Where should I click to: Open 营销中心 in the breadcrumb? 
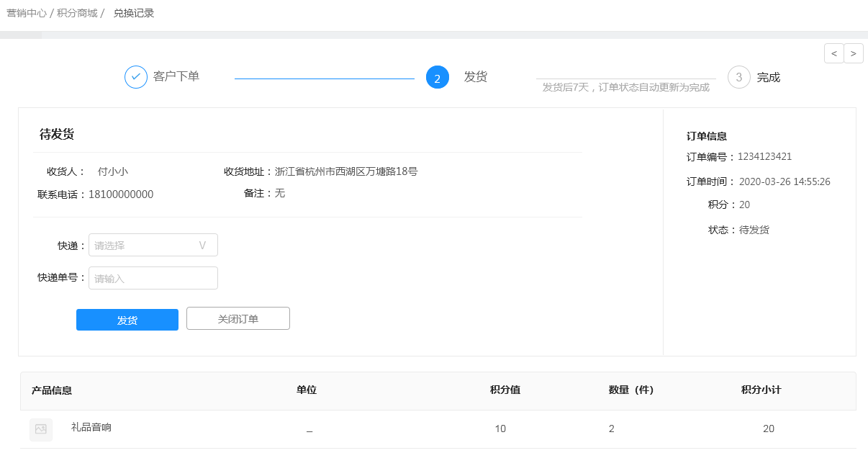(27, 13)
